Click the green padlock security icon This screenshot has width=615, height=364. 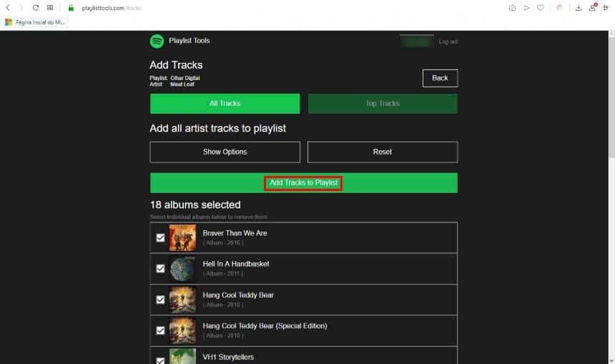71,7
